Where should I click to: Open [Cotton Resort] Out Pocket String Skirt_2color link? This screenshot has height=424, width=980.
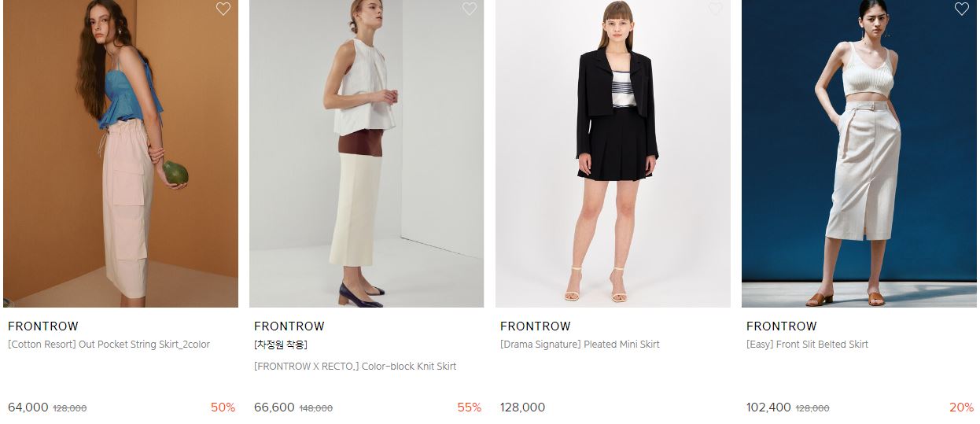coord(109,345)
